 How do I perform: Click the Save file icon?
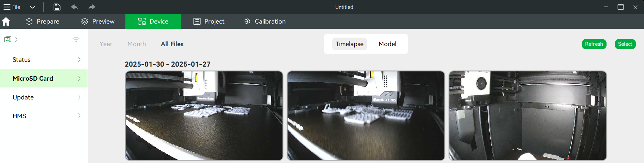click(x=57, y=7)
